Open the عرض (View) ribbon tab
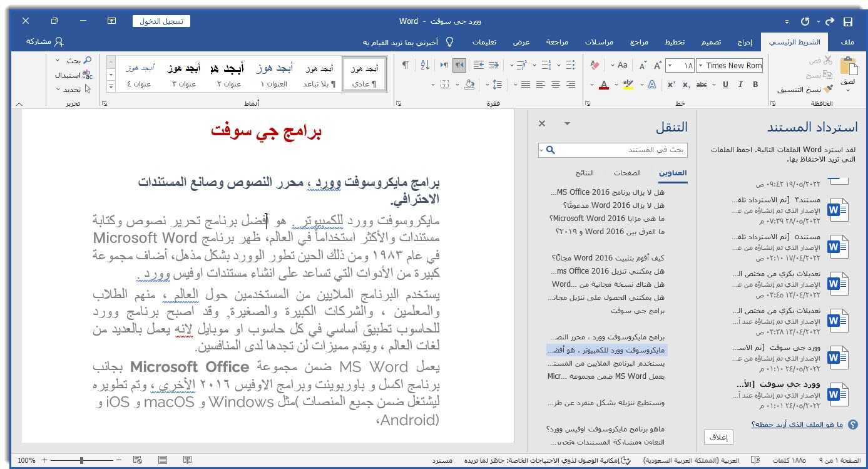868x469 pixels. [521, 42]
